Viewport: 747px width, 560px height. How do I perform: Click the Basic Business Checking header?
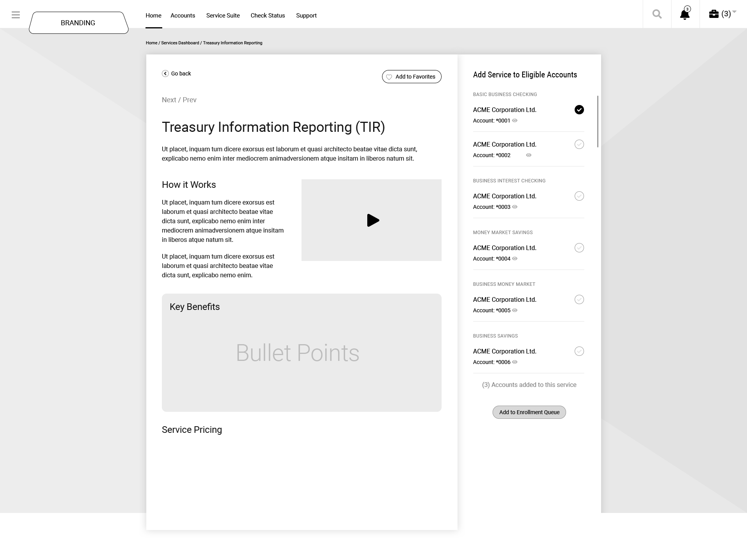coord(505,94)
